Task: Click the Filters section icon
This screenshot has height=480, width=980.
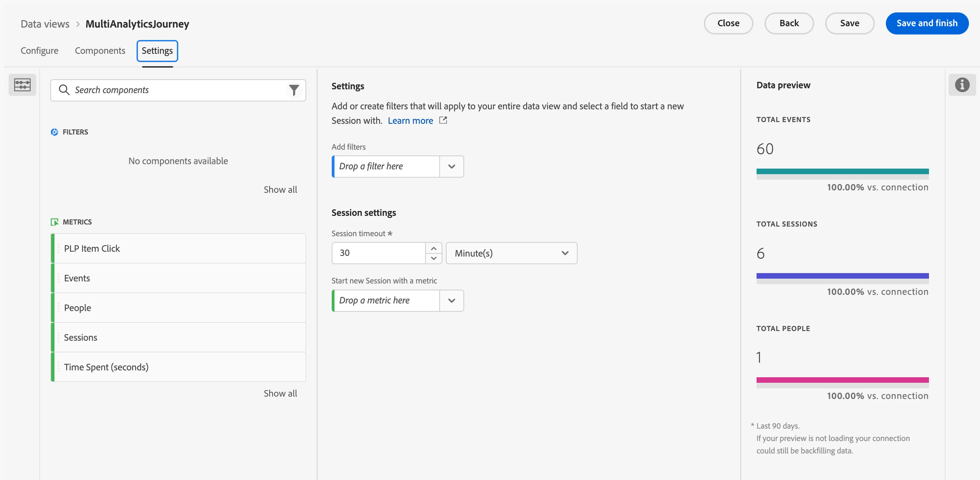Action: pos(54,132)
